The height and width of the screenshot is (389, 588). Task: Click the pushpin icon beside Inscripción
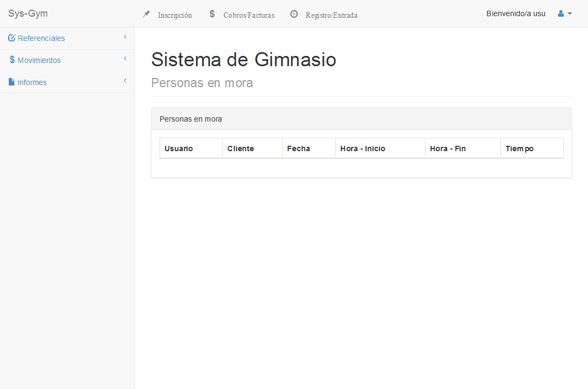point(146,15)
